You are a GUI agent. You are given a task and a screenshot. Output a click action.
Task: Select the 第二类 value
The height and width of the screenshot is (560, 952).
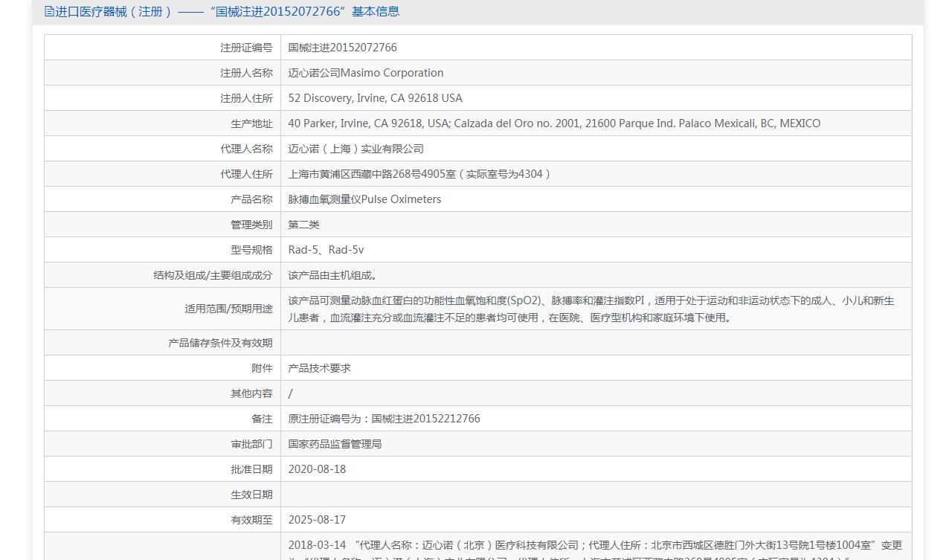coord(304,225)
